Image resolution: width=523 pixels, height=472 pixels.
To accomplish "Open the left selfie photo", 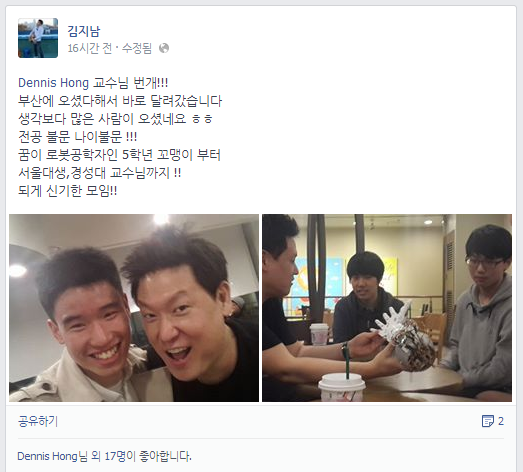I will [134, 308].
